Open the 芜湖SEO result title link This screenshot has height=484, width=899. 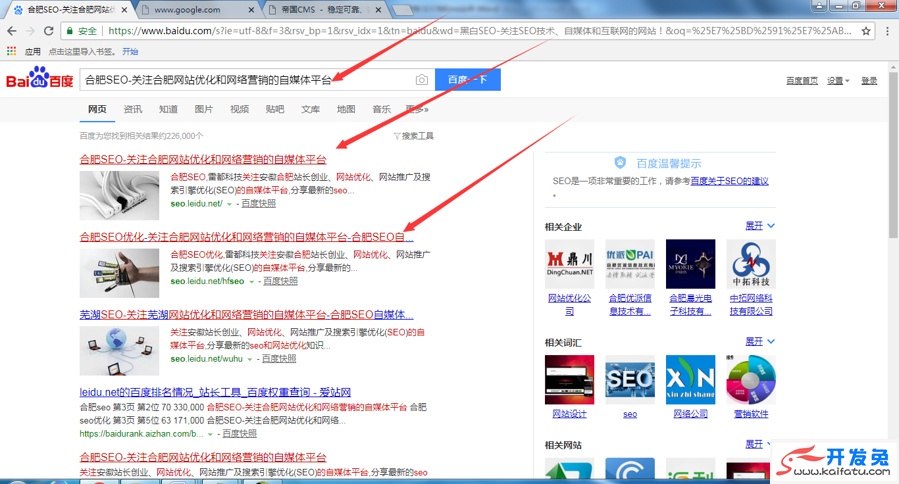click(x=247, y=314)
